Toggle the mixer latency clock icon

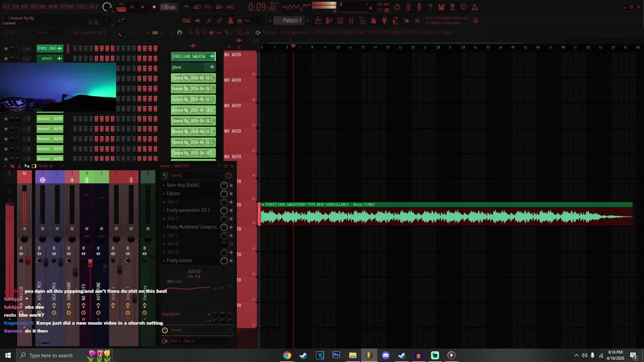tap(228, 175)
